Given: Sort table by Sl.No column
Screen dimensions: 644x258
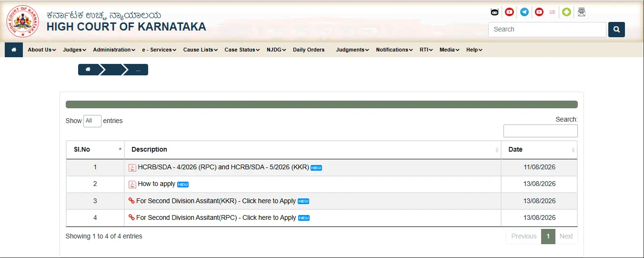Looking at the screenshot, I should coord(95,150).
